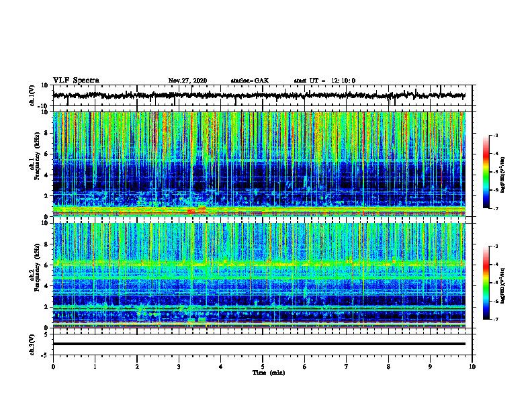Viewport: 532px width, 411px height.
Task: Click time axis tick label "1"
Action: click(x=95, y=367)
